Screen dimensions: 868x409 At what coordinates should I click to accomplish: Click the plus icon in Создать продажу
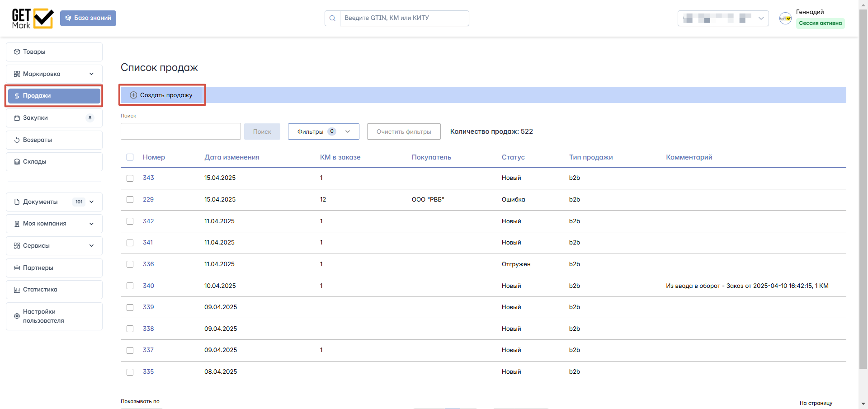[x=133, y=95]
